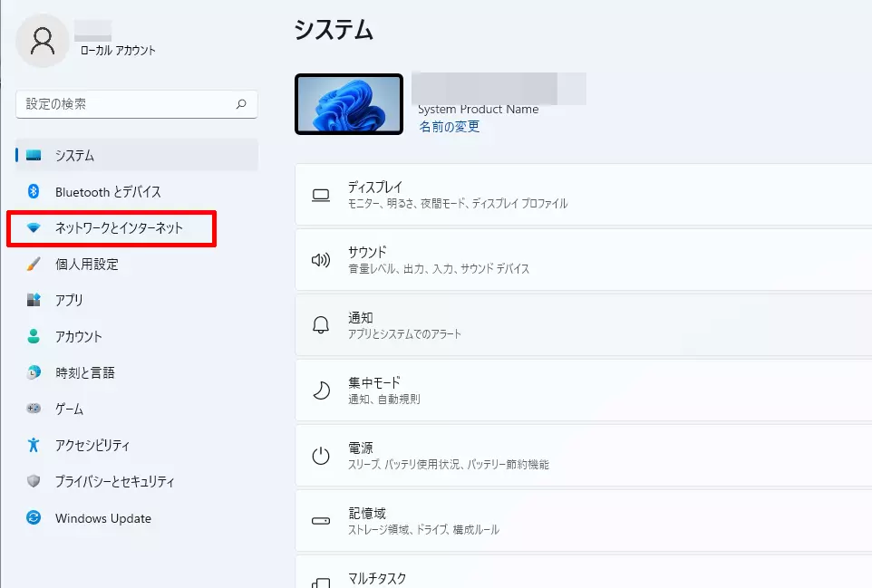Focus the 設定の検索 search box
The width and height of the screenshot is (872, 588).
pyautogui.click(x=137, y=104)
